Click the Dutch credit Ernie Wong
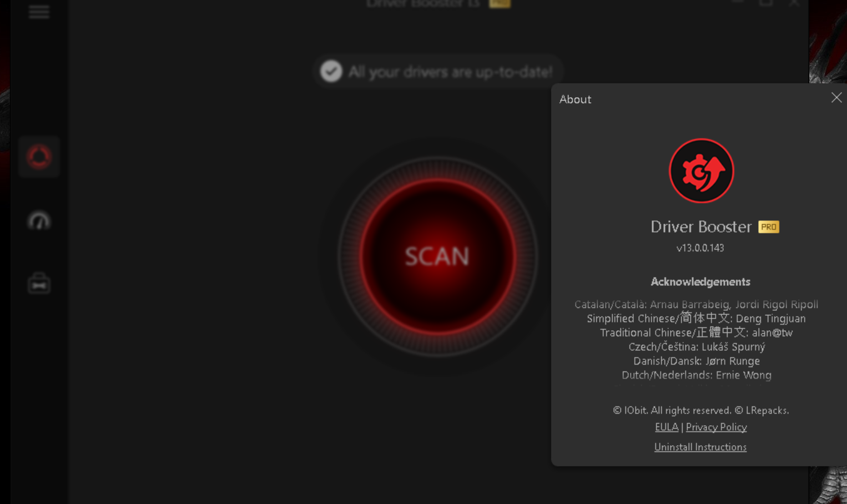 [697, 375]
